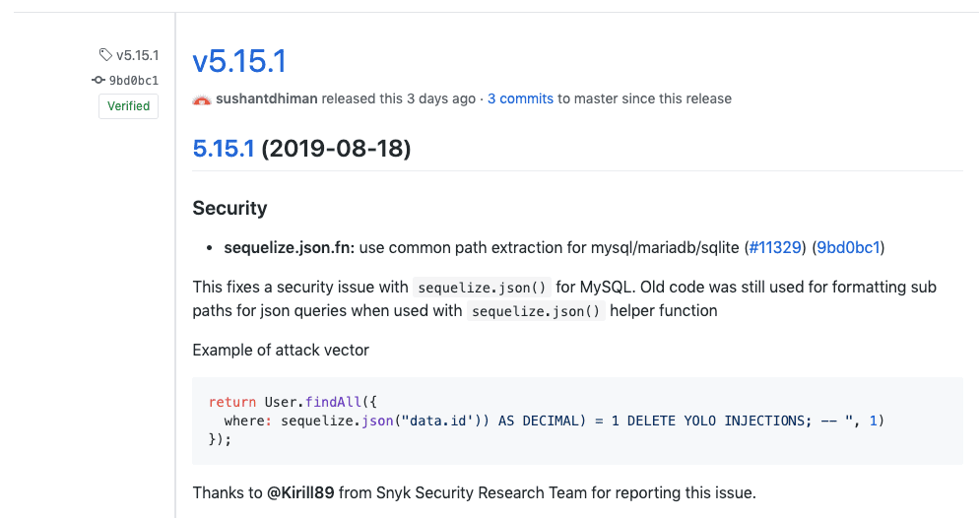Click the @Kirill89 mention
The image size is (980, 518).
300,493
